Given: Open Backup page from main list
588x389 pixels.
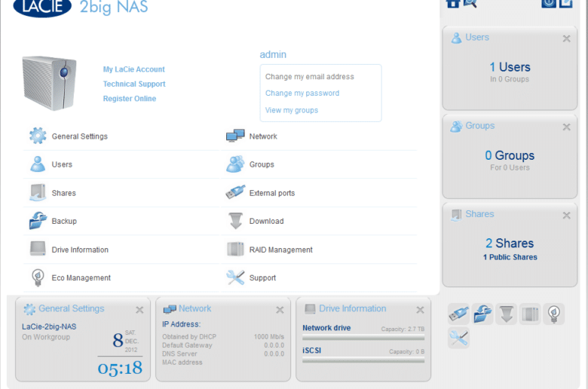Looking at the screenshot, I should tap(121, 221).
